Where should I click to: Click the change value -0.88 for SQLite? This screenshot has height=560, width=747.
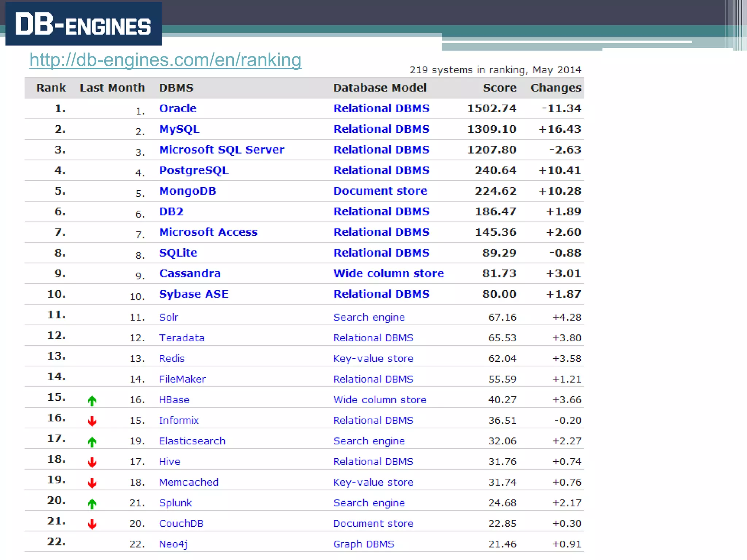[565, 253]
